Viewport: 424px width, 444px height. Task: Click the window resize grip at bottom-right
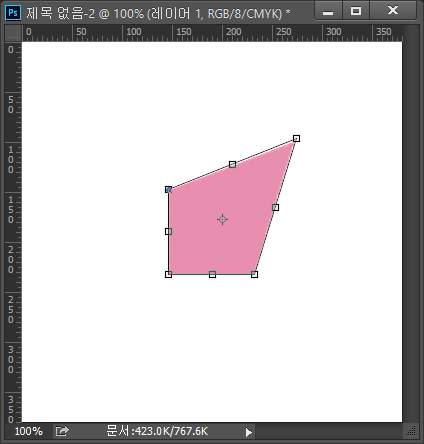click(x=411, y=431)
